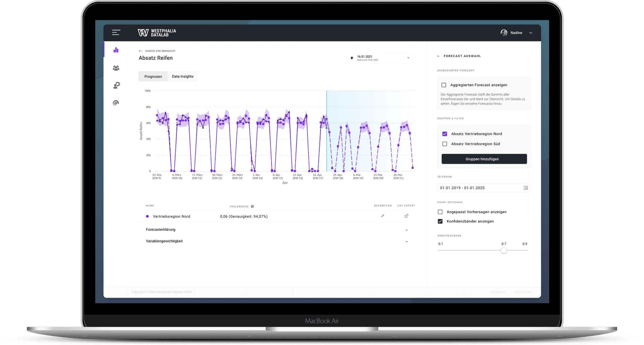Click Gruppen hinzufügen button
The height and width of the screenshot is (345, 644).
pos(484,159)
